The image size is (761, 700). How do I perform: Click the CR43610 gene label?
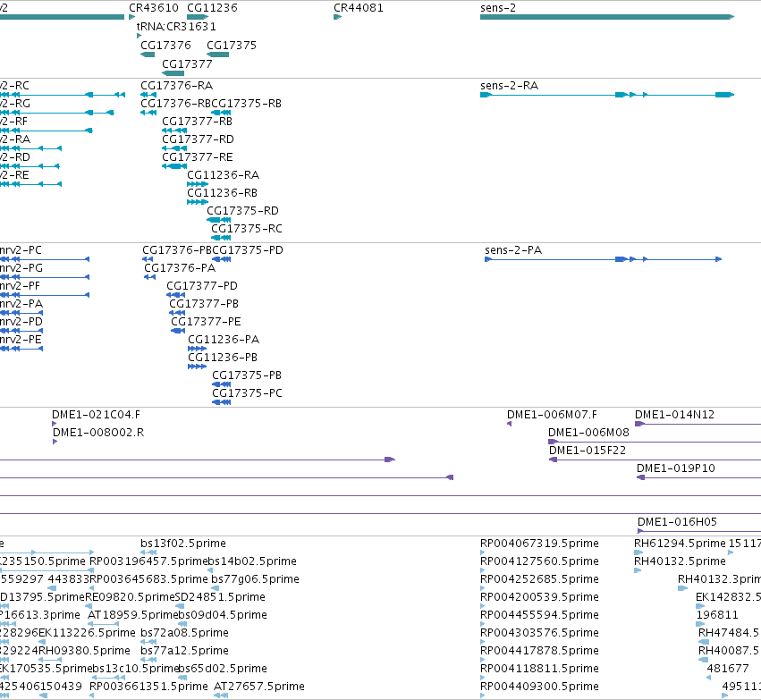tap(154, 8)
